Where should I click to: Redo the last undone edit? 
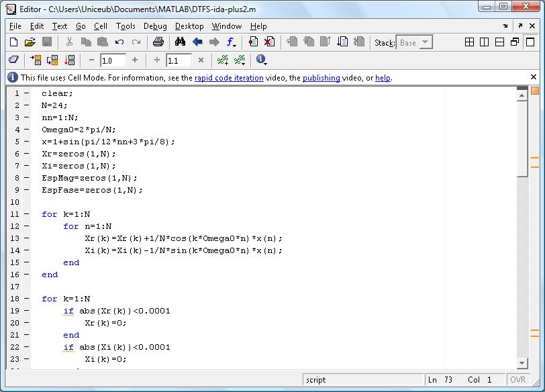[x=136, y=42]
